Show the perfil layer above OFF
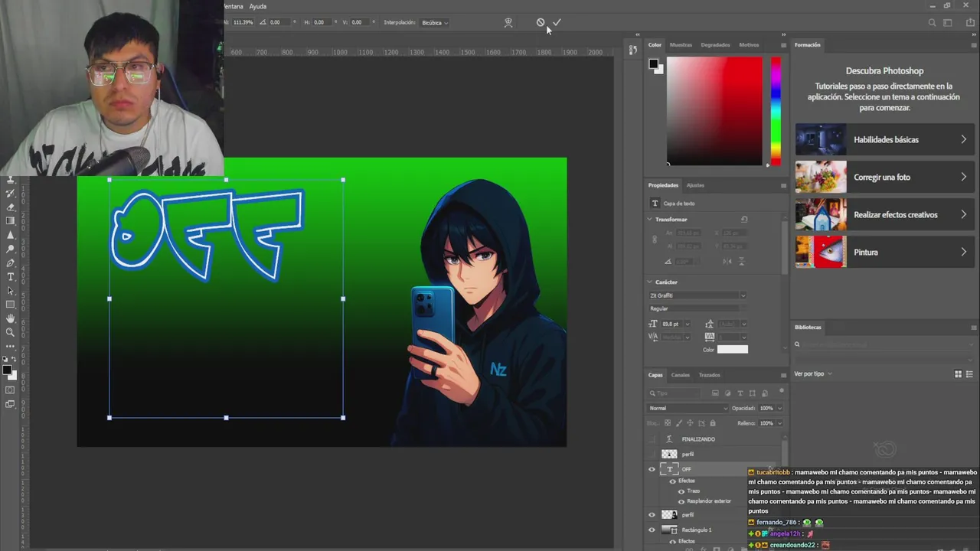This screenshot has height=551, width=980. (652, 454)
